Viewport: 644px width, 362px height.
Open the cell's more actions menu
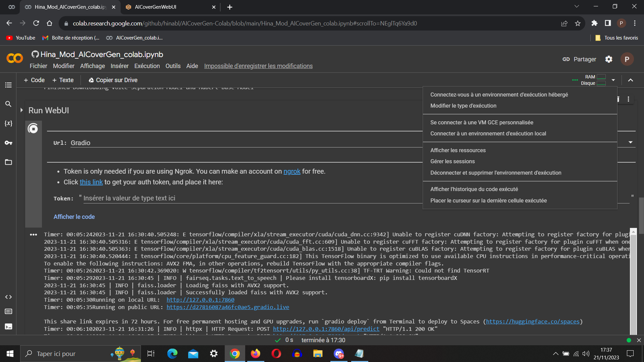[629, 99]
